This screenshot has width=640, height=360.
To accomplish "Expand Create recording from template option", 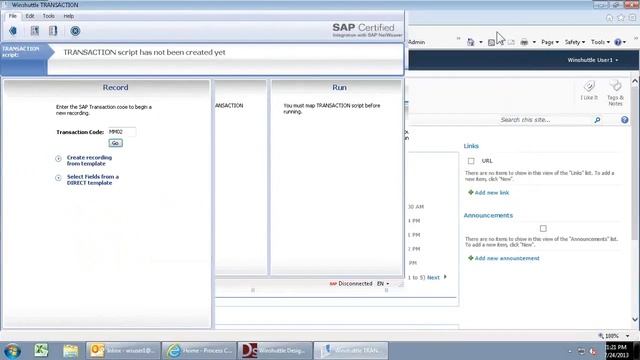I will tap(58, 158).
